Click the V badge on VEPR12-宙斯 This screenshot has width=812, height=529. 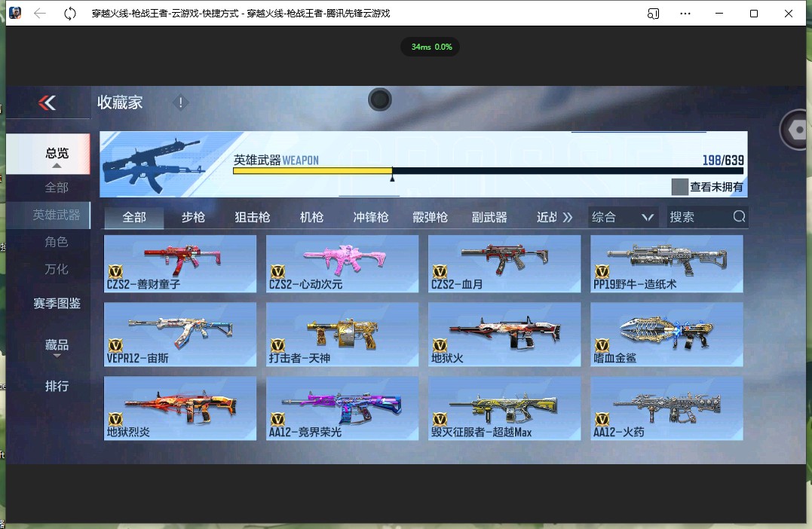tap(115, 345)
